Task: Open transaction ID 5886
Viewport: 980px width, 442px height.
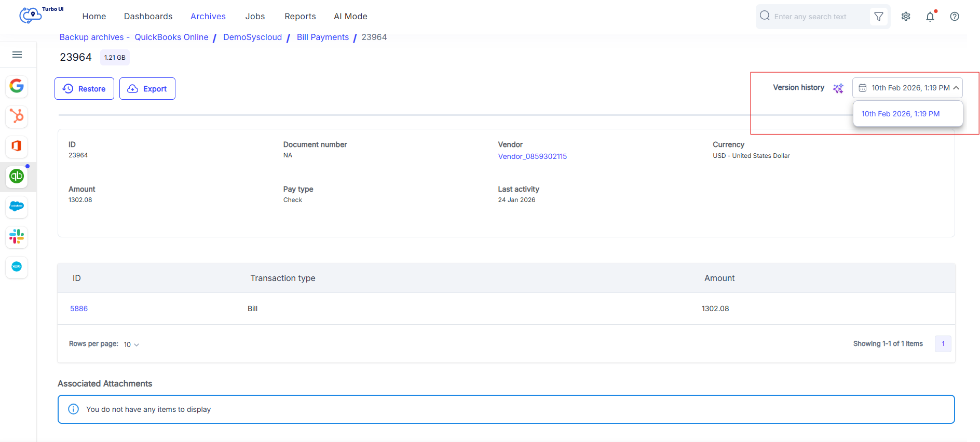Action: (79, 309)
